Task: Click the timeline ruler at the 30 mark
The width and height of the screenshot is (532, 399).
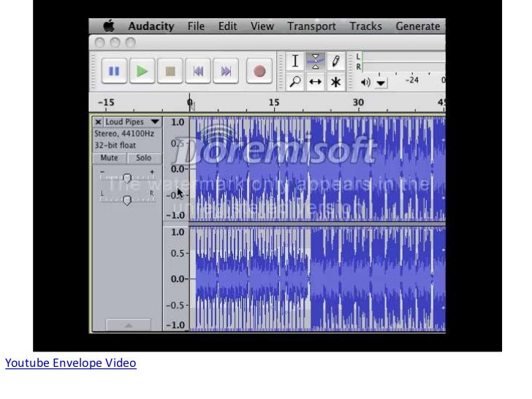Action: [358, 102]
